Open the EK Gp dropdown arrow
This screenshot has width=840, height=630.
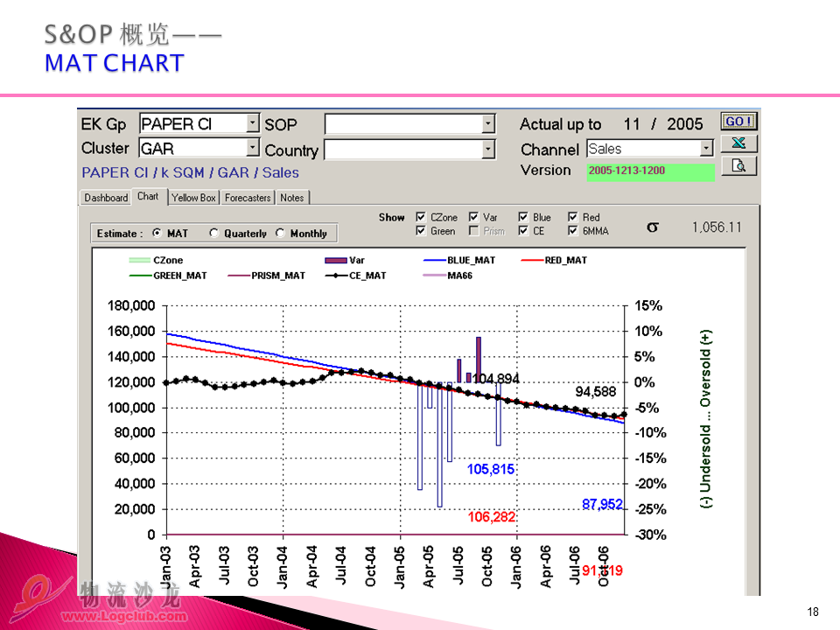click(253, 123)
